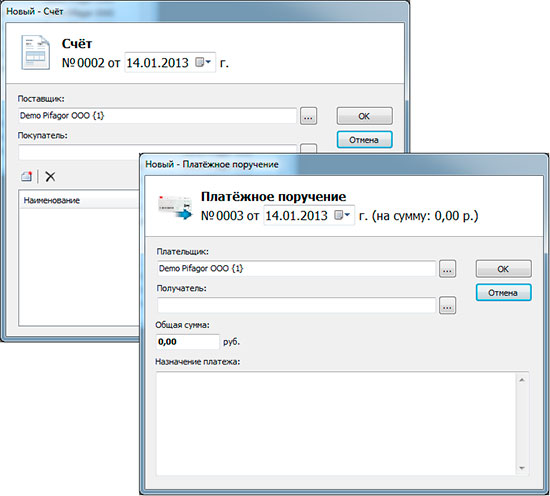Confirm the invoice dialog with OK

coord(364,116)
